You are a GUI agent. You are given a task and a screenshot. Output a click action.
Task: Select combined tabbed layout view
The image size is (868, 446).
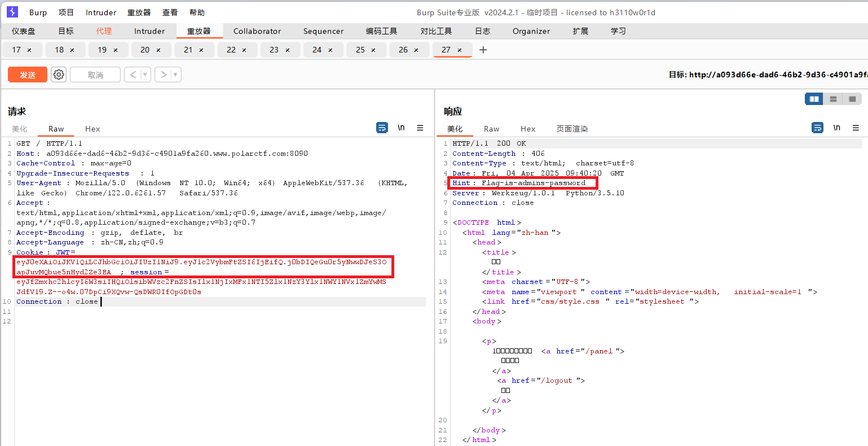coord(852,99)
